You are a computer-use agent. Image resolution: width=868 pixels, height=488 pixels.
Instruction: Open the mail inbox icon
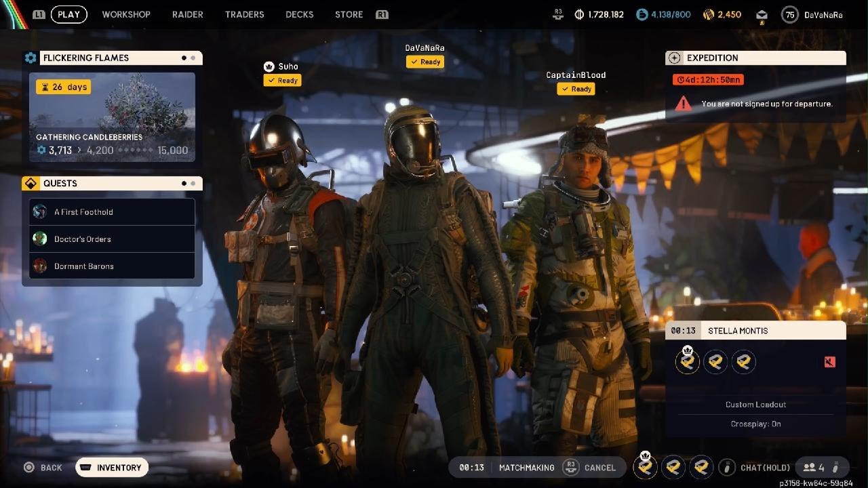point(762,14)
